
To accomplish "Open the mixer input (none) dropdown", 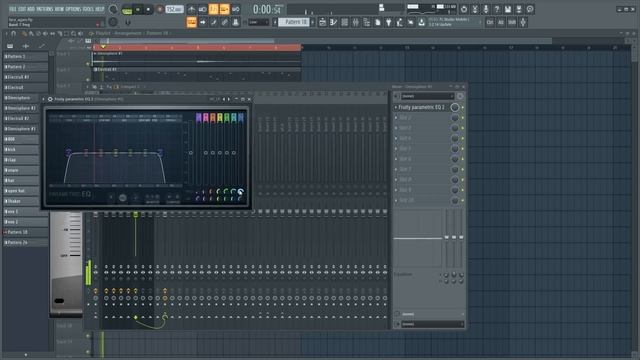I will pyautogui.click(x=427, y=96).
